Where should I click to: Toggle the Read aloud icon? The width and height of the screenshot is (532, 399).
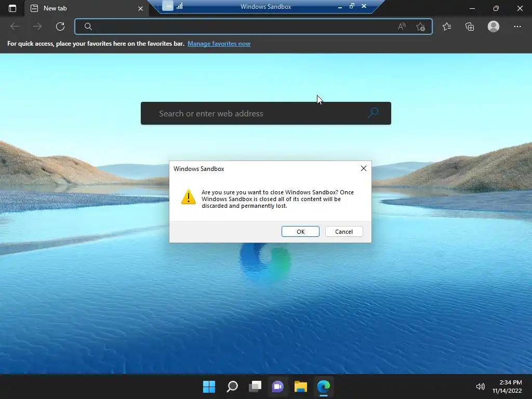coord(402,26)
